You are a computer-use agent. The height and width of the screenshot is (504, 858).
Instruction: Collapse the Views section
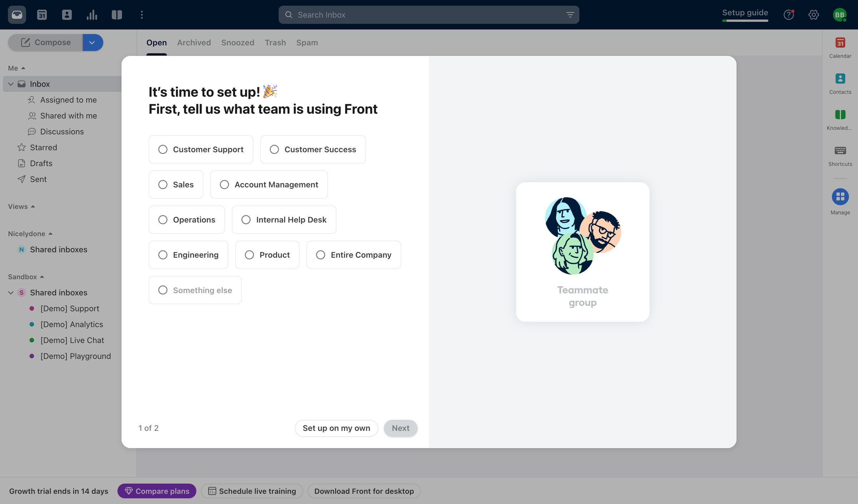point(21,206)
